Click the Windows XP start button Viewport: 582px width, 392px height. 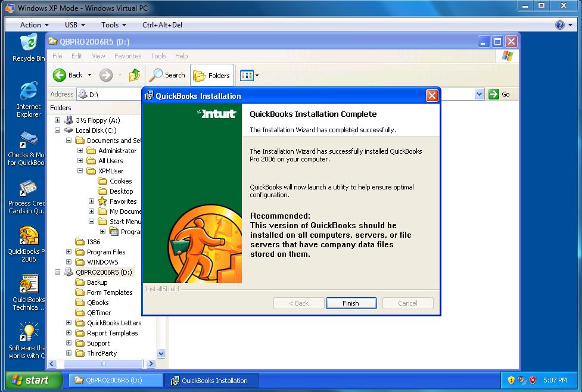tap(33, 380)
